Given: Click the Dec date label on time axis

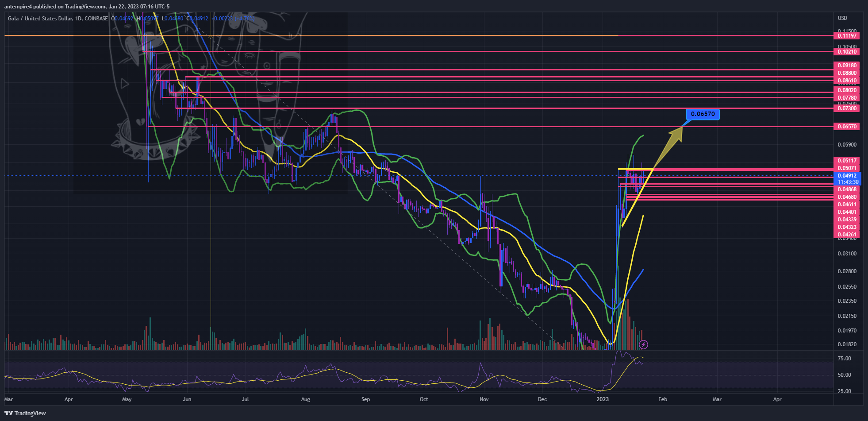Looking at the screenshot, I should tap(542, 399).
